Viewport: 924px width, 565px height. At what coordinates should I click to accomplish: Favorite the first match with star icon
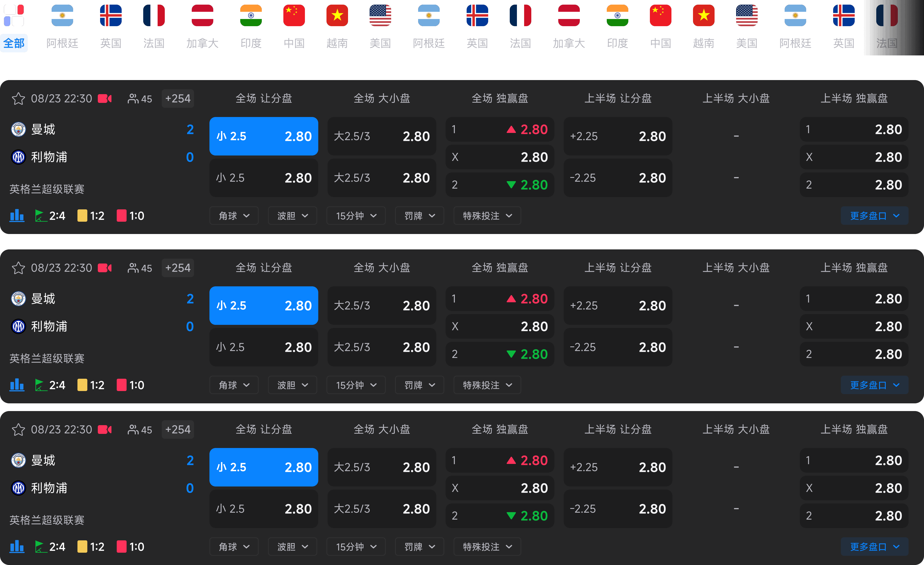pyautogui.click(x=18, y=99)
